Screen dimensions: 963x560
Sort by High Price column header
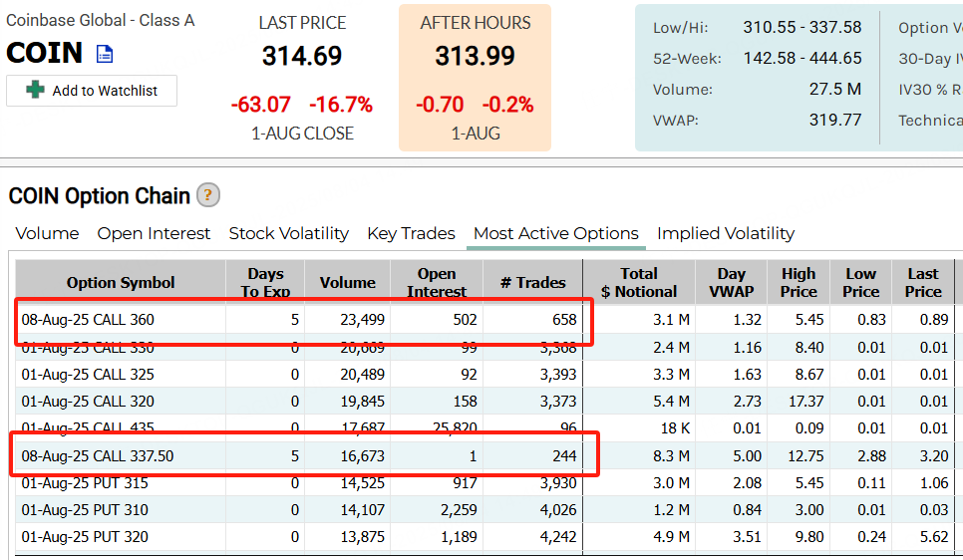click(799, 282)
